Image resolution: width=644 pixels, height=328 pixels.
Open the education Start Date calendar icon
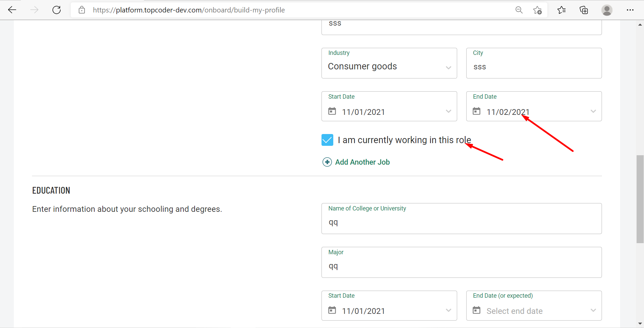(x=332, y=310)
